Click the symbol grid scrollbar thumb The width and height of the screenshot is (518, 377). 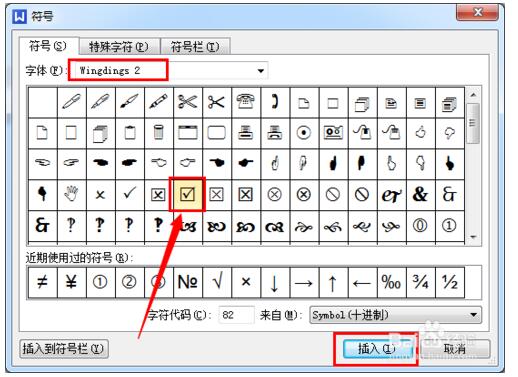[x=473, y=123]
